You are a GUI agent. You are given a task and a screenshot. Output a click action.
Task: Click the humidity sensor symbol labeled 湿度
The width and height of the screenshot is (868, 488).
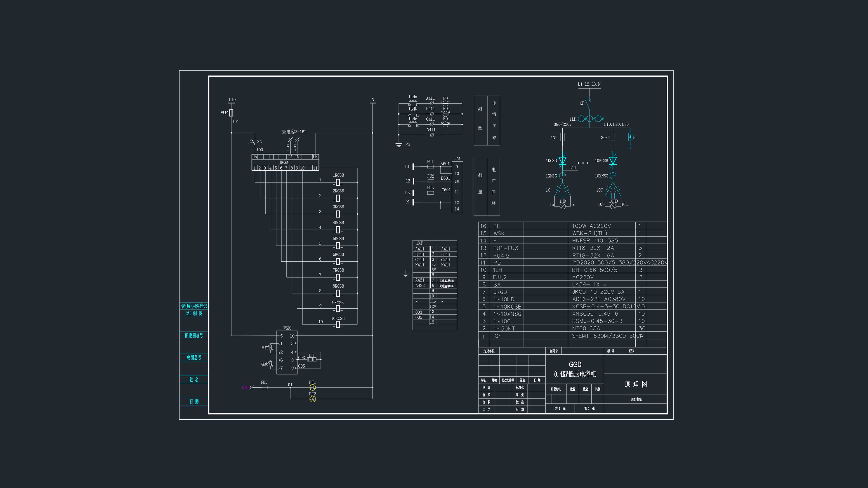[x=271, y=348]
